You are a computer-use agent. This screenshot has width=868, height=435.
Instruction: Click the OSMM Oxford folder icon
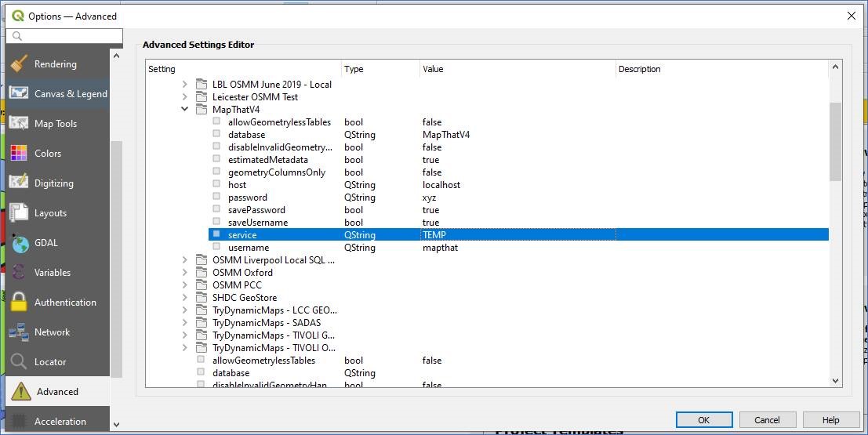202,272
